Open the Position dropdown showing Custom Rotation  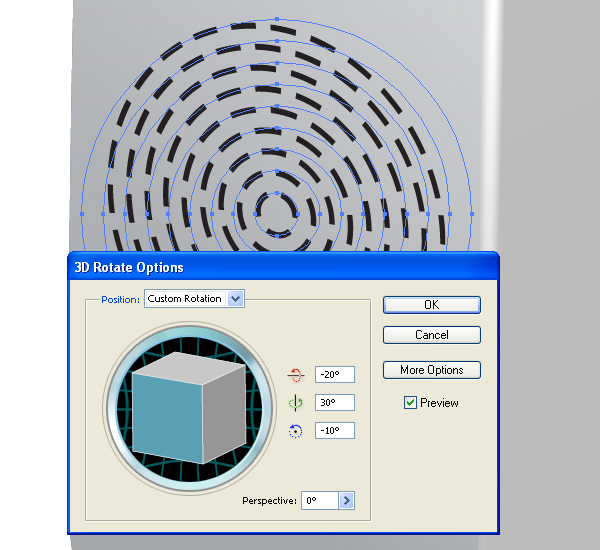coord(194,299)
